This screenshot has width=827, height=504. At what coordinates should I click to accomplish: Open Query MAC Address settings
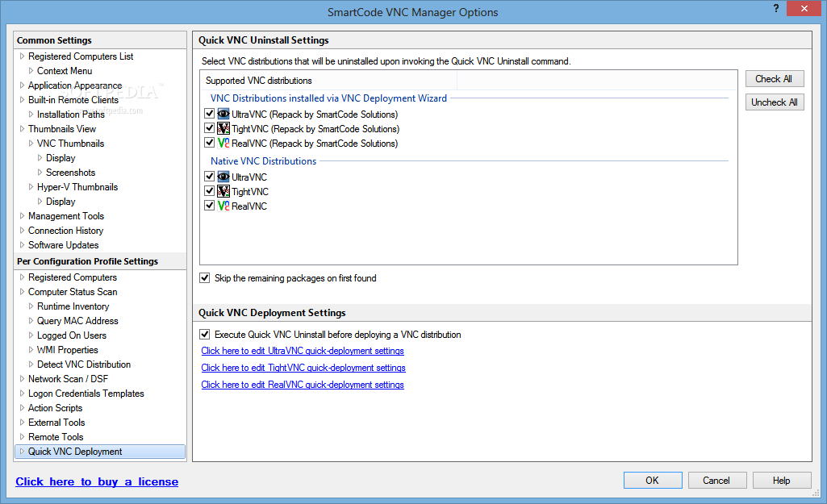[77, 321]
